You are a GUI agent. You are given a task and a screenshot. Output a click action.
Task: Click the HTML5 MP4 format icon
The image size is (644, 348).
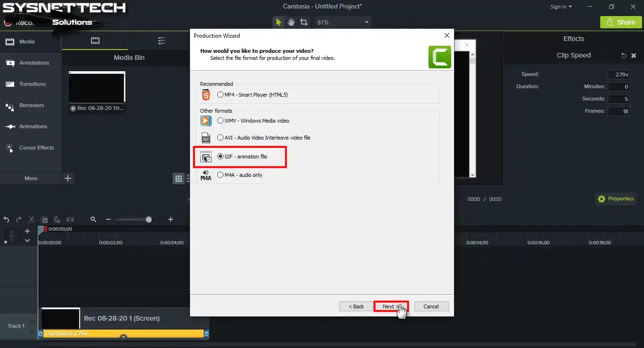[x=206, y=94]
